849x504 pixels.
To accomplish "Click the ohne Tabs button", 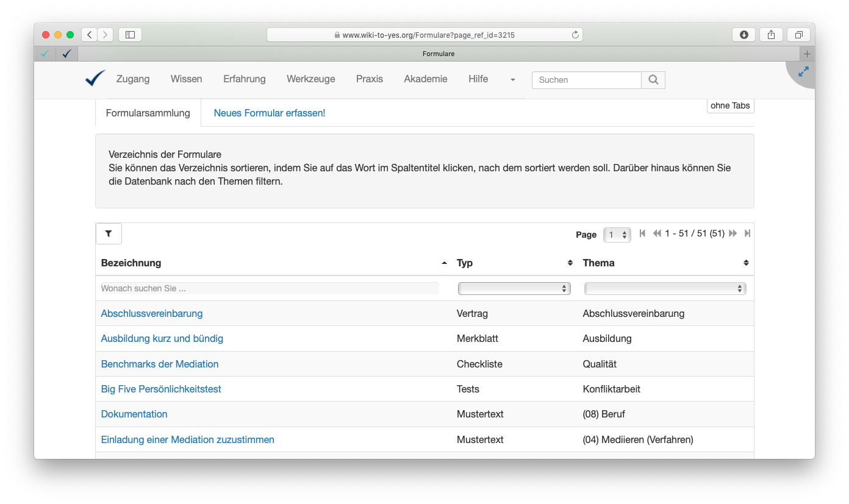I will pyautogui.click(x=730, y=106).
